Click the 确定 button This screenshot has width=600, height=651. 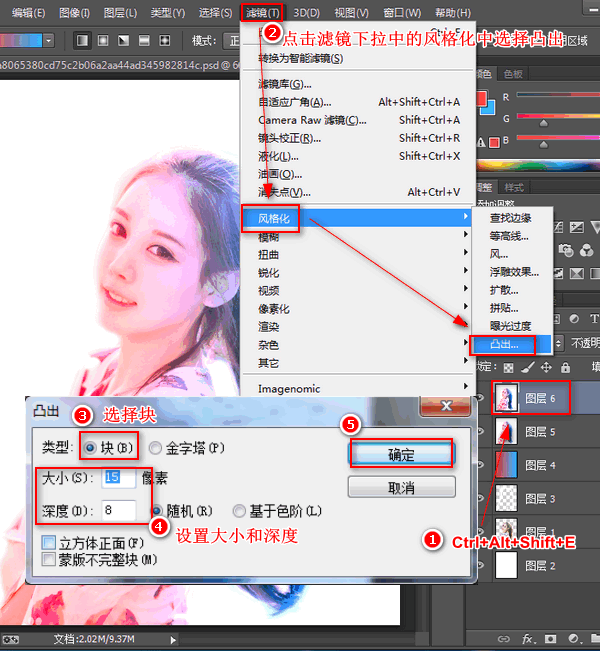coord(401,454)
